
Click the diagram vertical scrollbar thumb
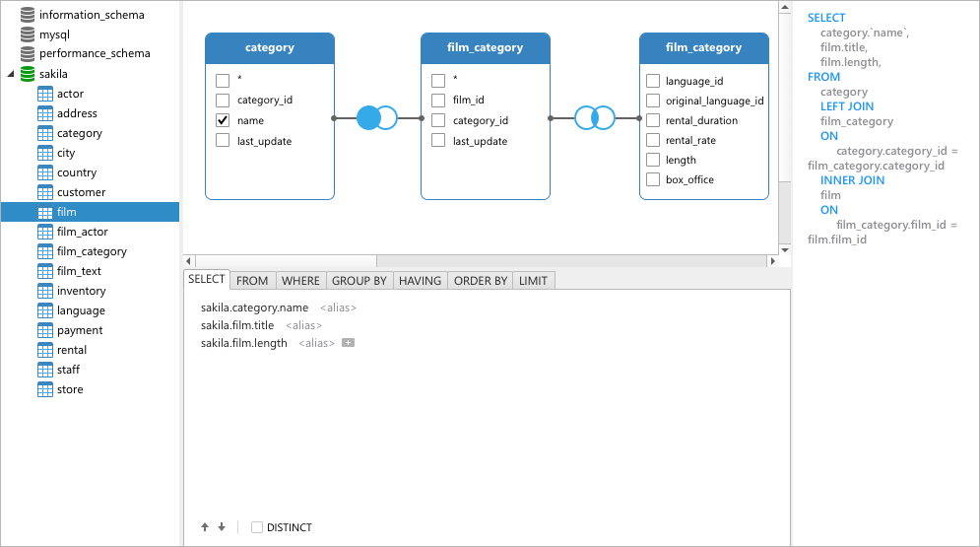785,97
